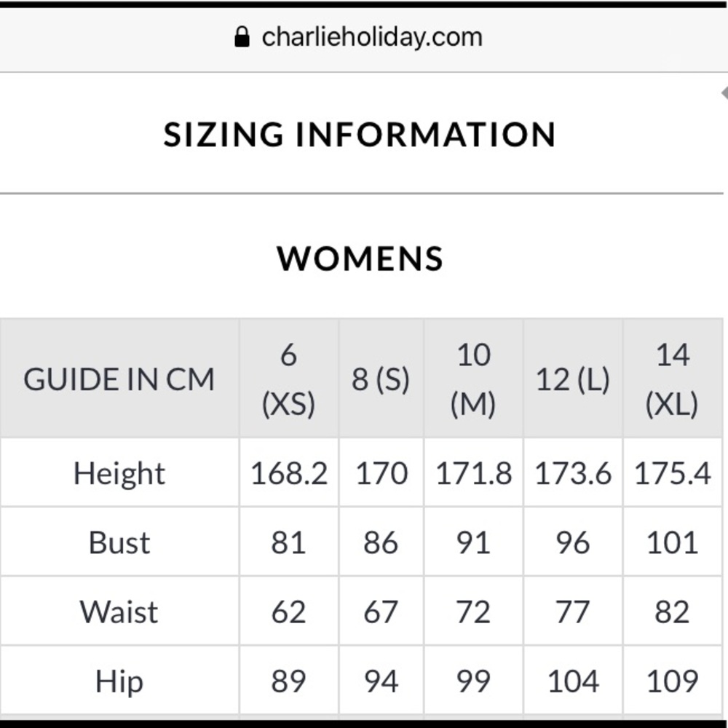Screen dimensions: 728x728
Task: Select the Height row label
Action: (119, 472)
